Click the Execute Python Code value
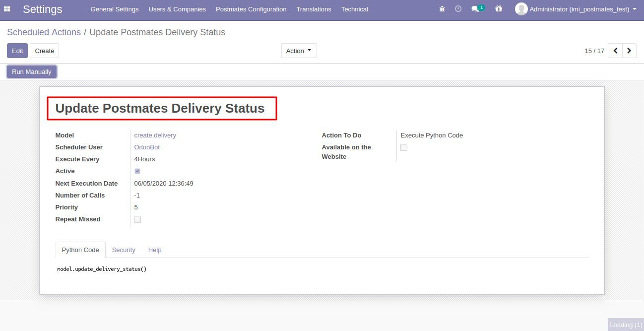 [x=432, y=135]
